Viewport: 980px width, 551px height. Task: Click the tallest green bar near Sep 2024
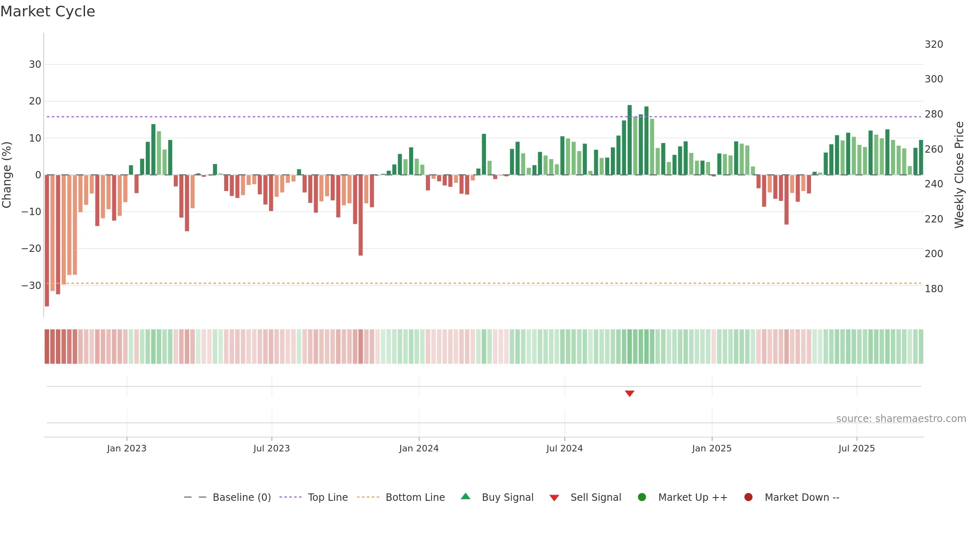(x=630, y=140)
